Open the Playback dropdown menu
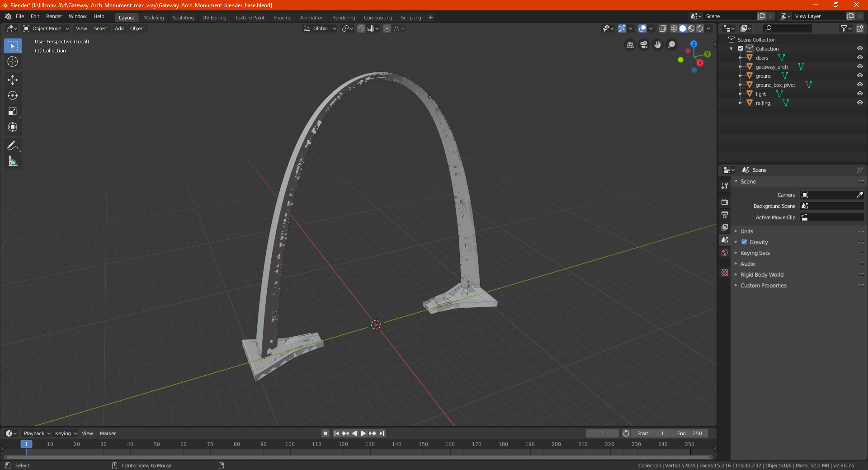This screenshot has height=470, width=868. pyautogui.click(x=37, y=433)
